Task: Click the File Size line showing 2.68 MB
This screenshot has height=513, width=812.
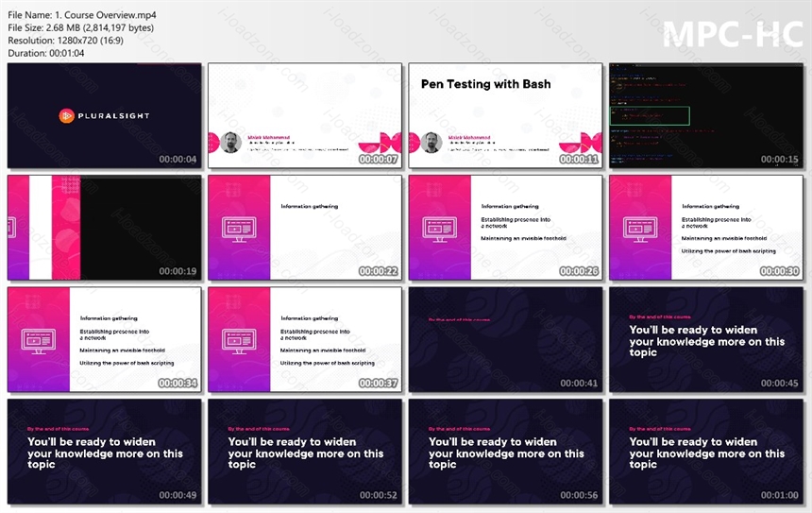Action: [81, 27]
